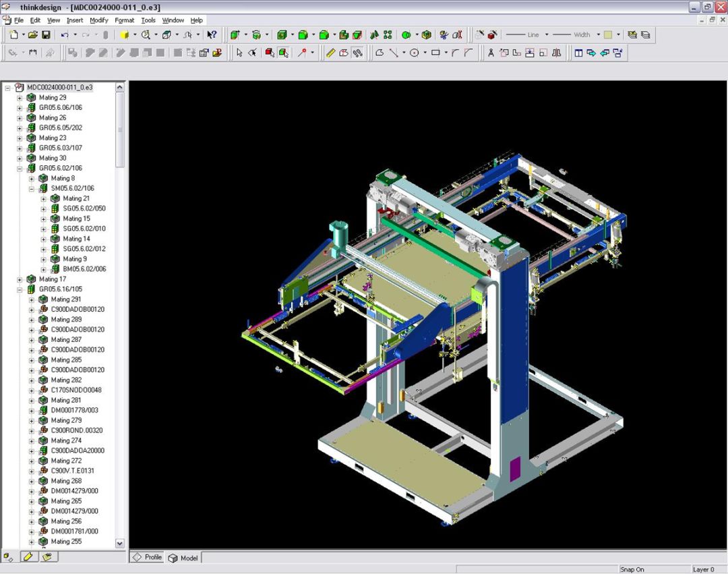Collapse the GR05.6.02/106 tree node
Image resolution: width=728 pixels, height=574 pixels.
20,169
